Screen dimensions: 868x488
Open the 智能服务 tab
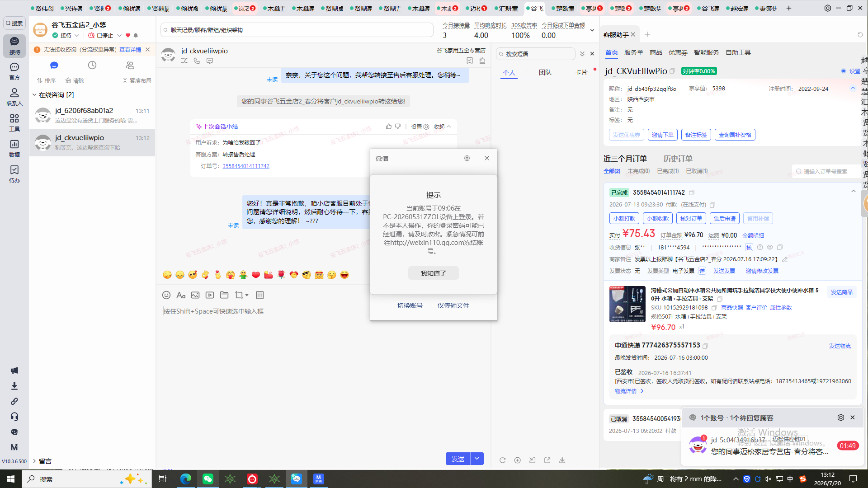click(707, 52)
